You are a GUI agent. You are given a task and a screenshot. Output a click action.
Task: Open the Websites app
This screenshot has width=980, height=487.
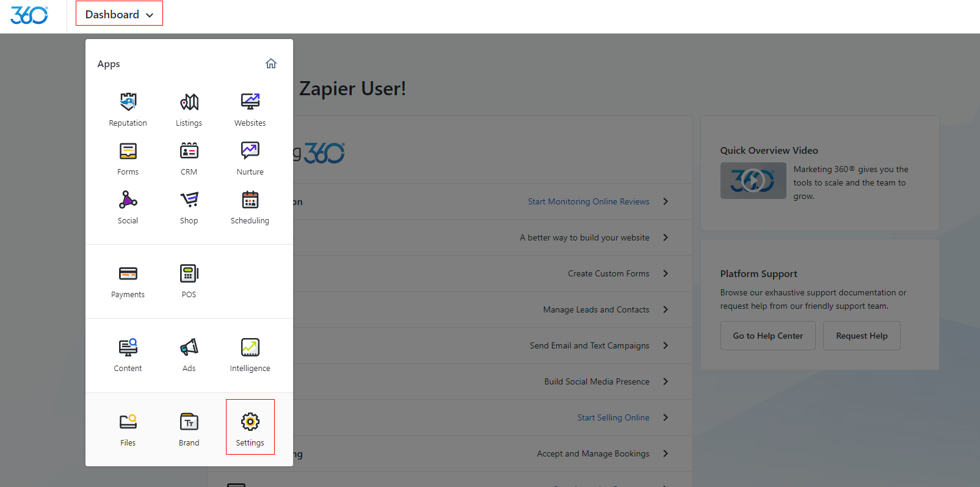(x=250, y=110)
